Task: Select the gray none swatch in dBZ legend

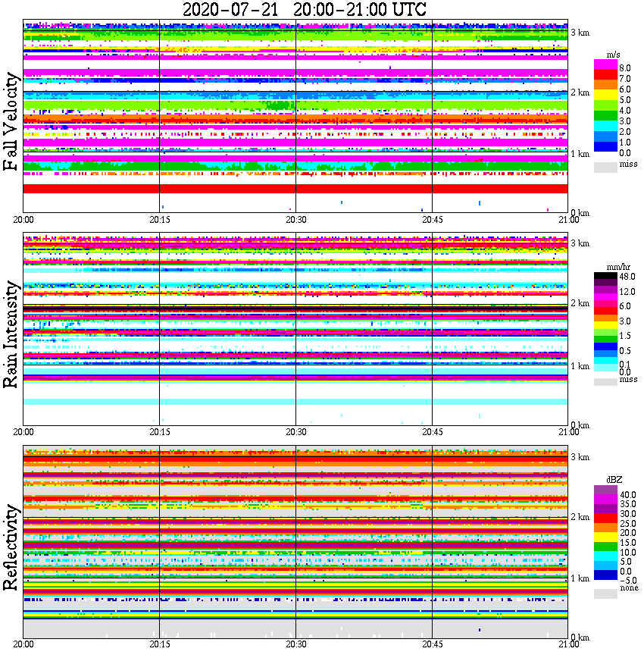Action: coord(605,594)
